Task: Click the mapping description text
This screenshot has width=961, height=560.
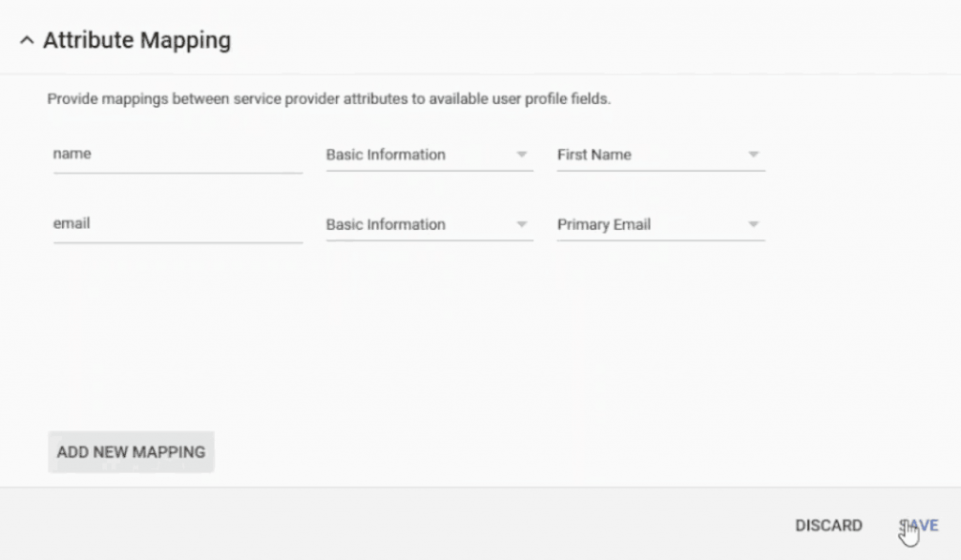Action: [x=329, y=98]
